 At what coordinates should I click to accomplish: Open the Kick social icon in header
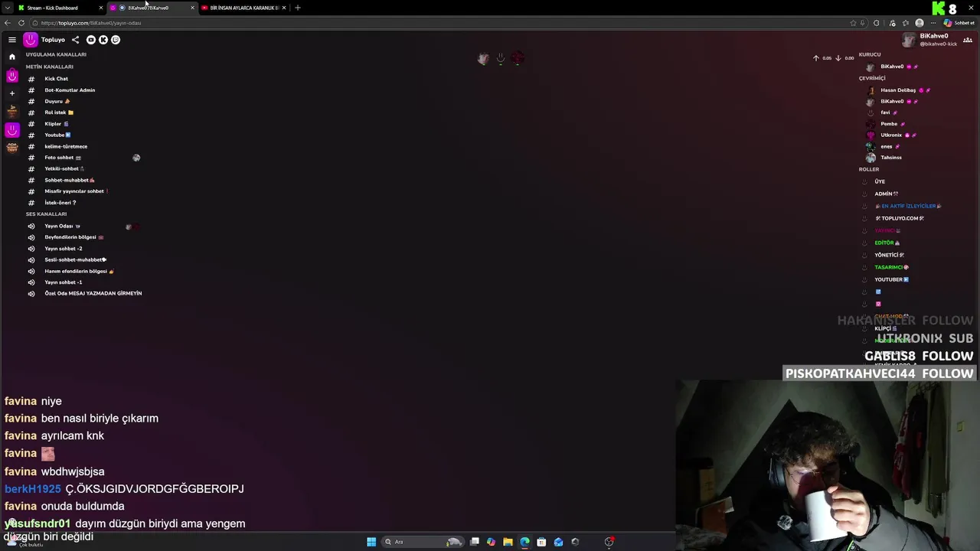click(x=103, y=40)
